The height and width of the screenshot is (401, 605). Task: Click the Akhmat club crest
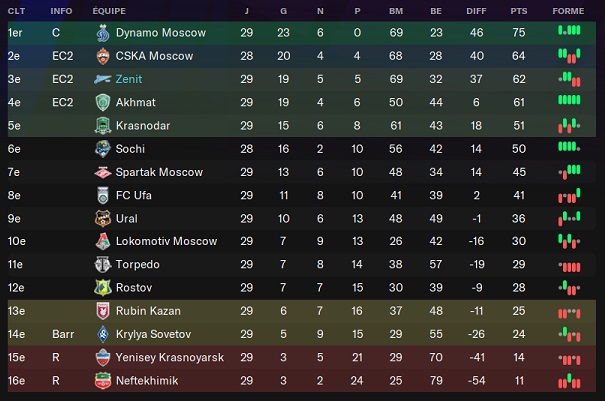pos(101,102)
